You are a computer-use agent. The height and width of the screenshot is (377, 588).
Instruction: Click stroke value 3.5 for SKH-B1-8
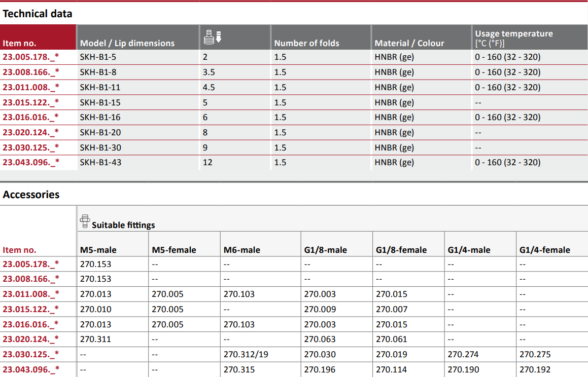click(x=209, y=72)
